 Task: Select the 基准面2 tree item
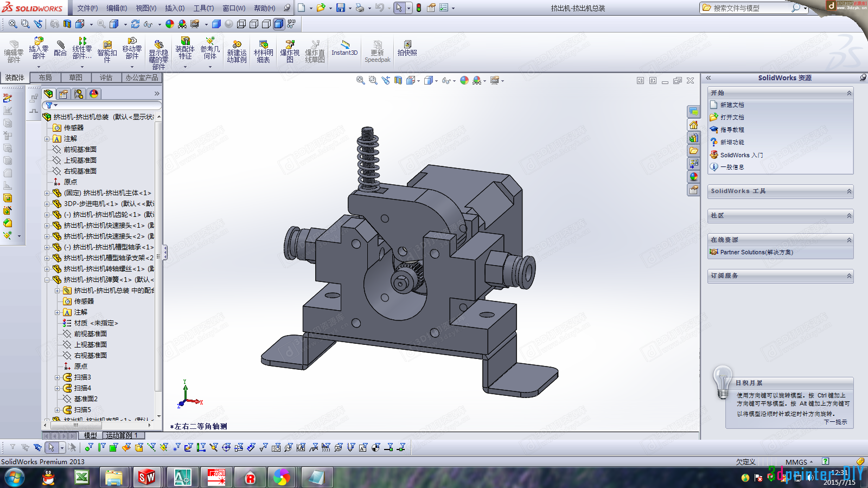click(86, 399)
